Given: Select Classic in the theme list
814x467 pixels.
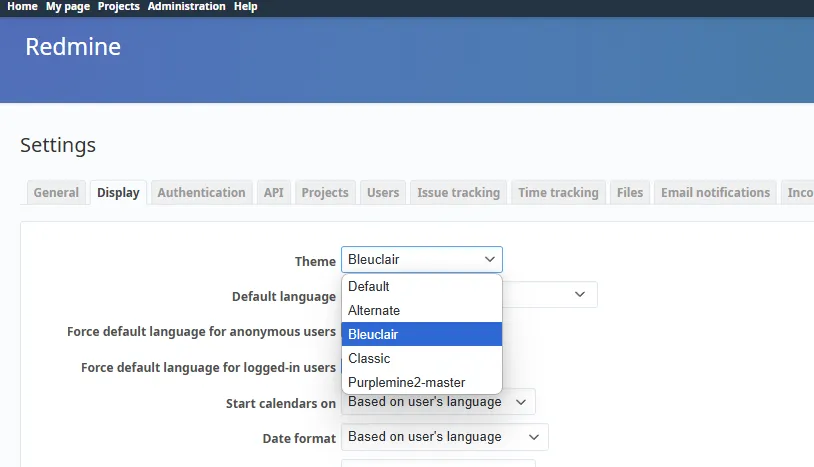Looking at the screenshot, I should coord(421,358).
